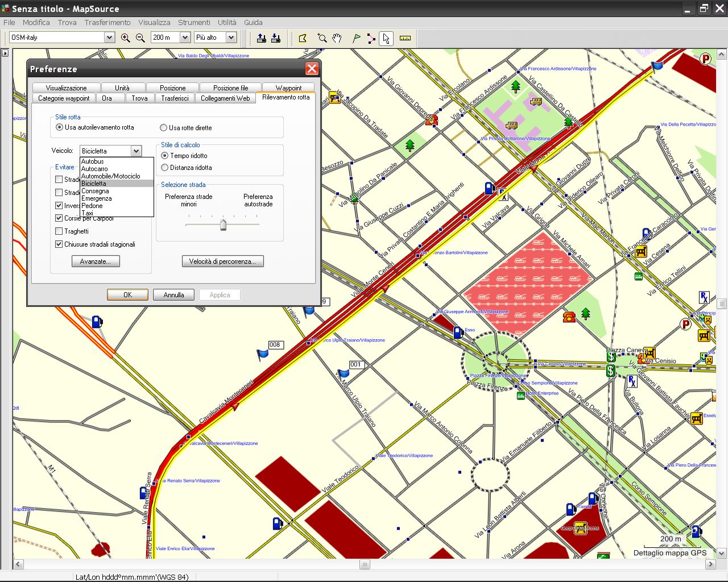The image size is (728, 582).
Task: Select the distance measure ruler tool
Action: point(405,38)
